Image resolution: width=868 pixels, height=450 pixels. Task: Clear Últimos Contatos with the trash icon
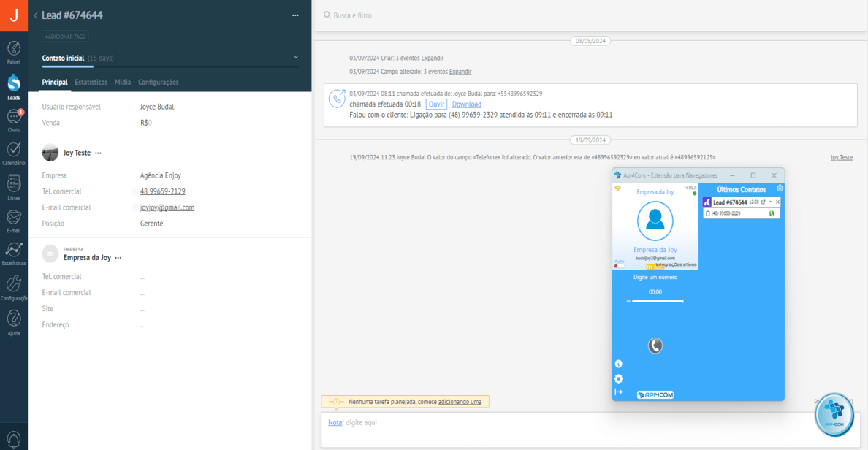pyautogui.click(x=779, y=188)
